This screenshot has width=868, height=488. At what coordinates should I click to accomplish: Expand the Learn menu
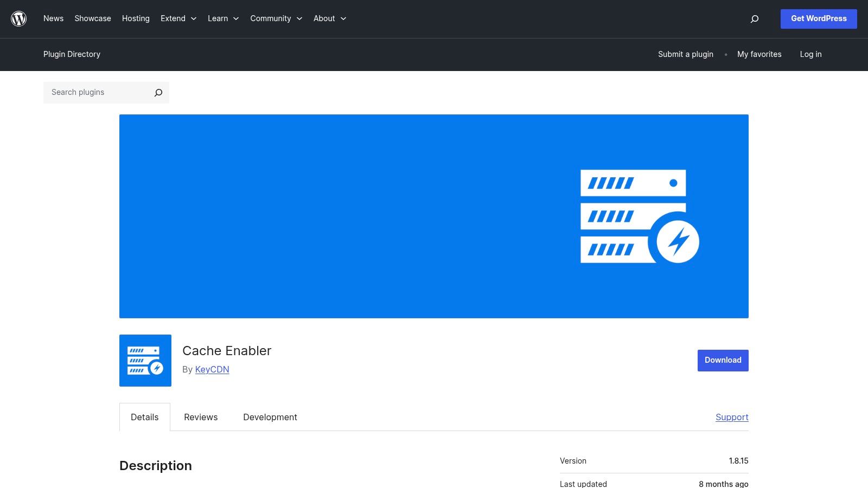click(223, 18)
